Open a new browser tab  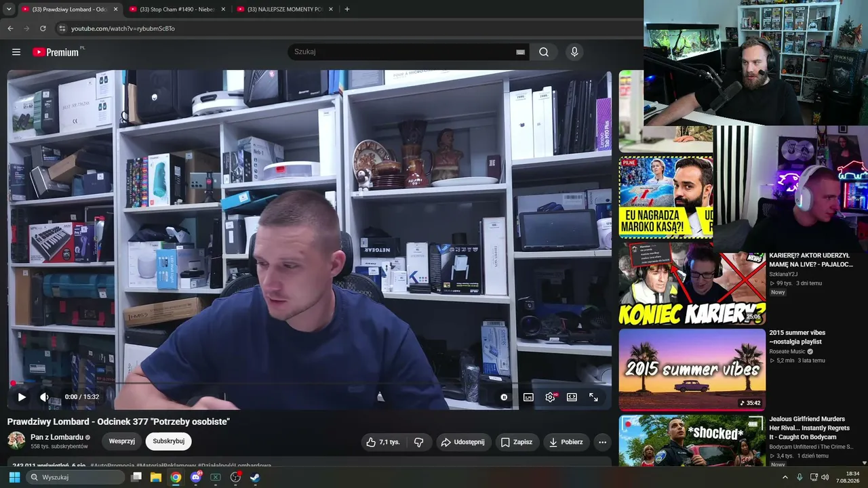point(347,9)
